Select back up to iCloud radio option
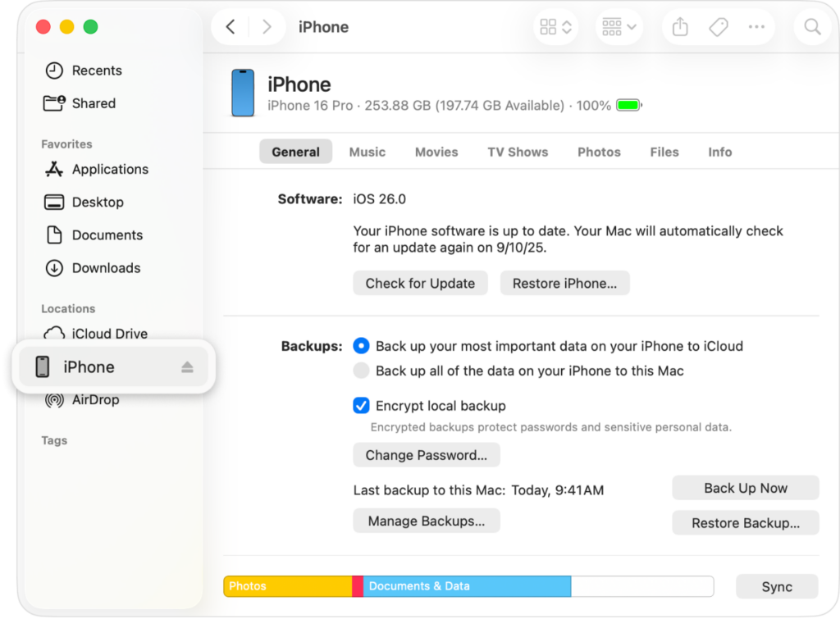 pyautogui.click(x=362, y=346)
